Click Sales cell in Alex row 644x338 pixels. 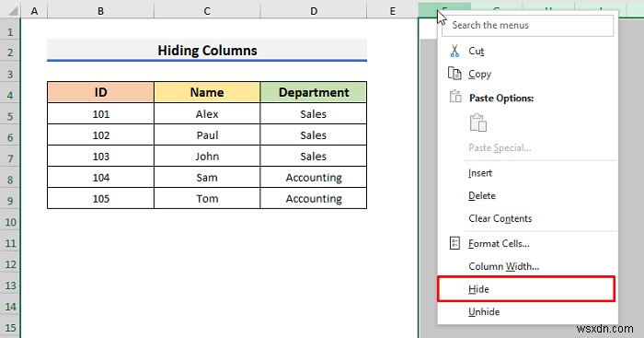(314, 113)
